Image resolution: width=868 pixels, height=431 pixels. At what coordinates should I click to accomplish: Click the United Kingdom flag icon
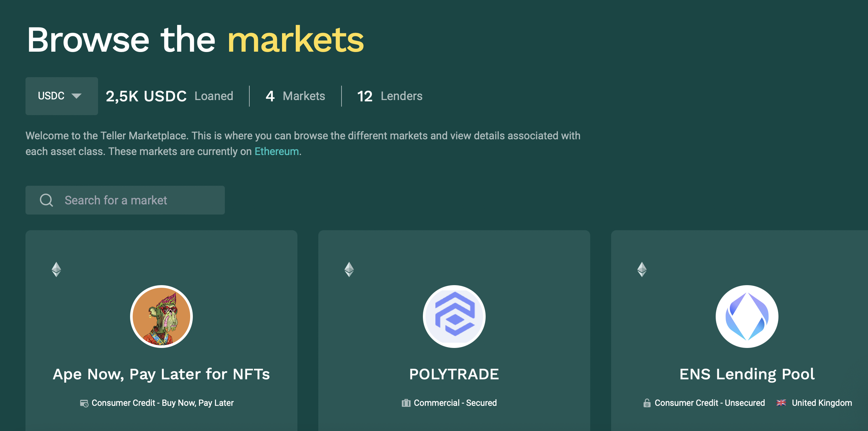click(781, 403)
